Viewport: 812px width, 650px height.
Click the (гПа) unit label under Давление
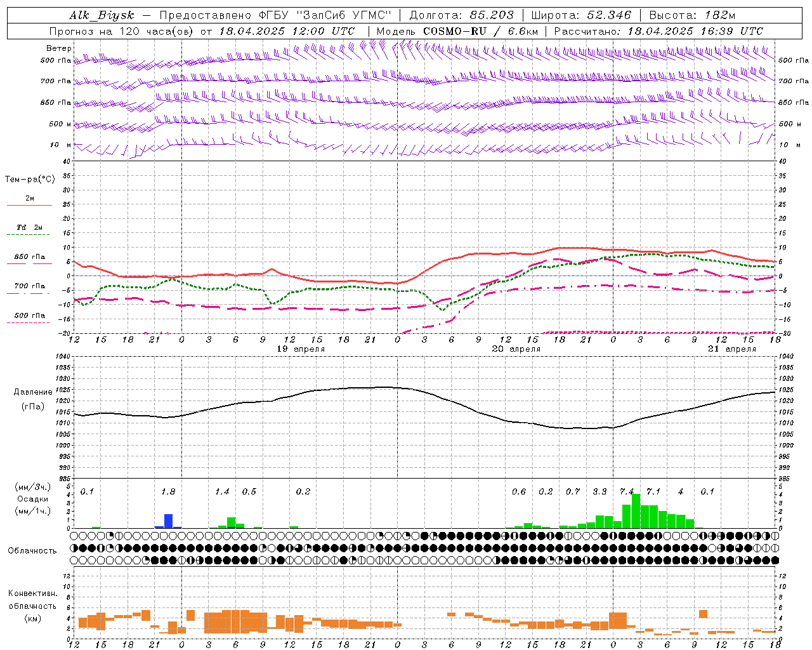tap(33, 407)
